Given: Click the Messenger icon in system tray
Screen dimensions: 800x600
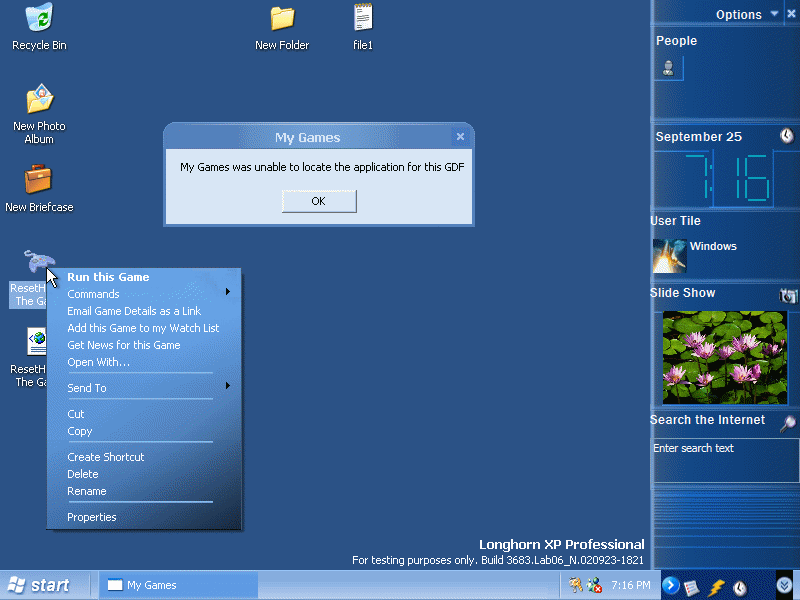Looking at the screenshot, I should coord(594,585).
